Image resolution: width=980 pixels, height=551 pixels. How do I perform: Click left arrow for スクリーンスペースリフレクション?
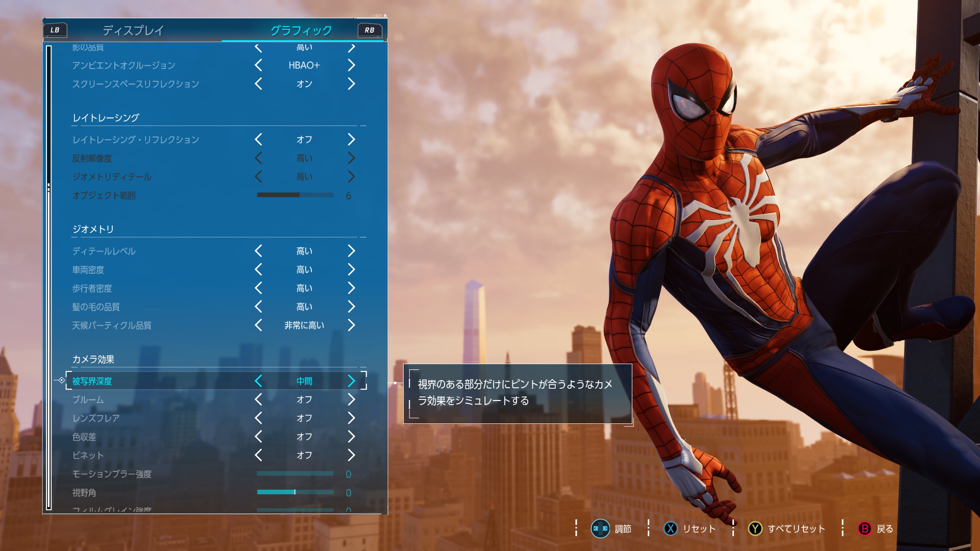click(258, 84)
